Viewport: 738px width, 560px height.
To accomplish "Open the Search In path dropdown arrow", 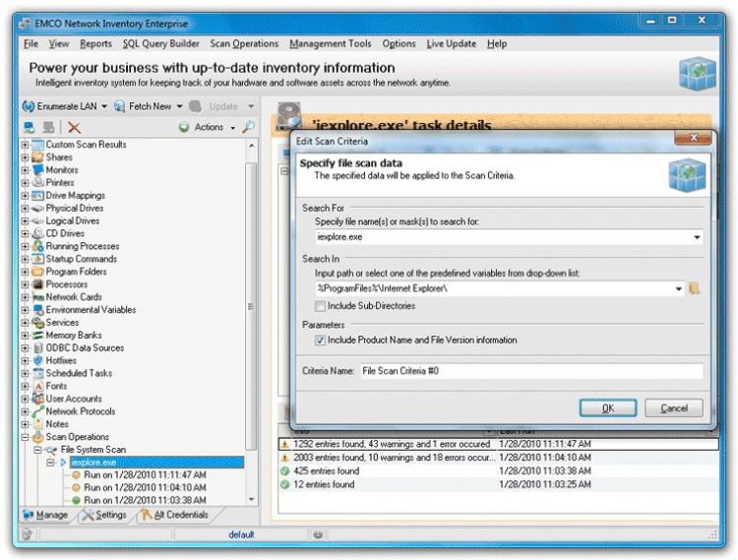I will [679, 288].
